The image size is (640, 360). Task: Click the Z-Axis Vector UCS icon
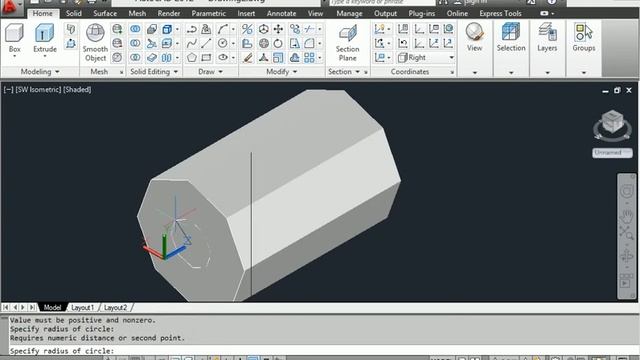point(434,43)
